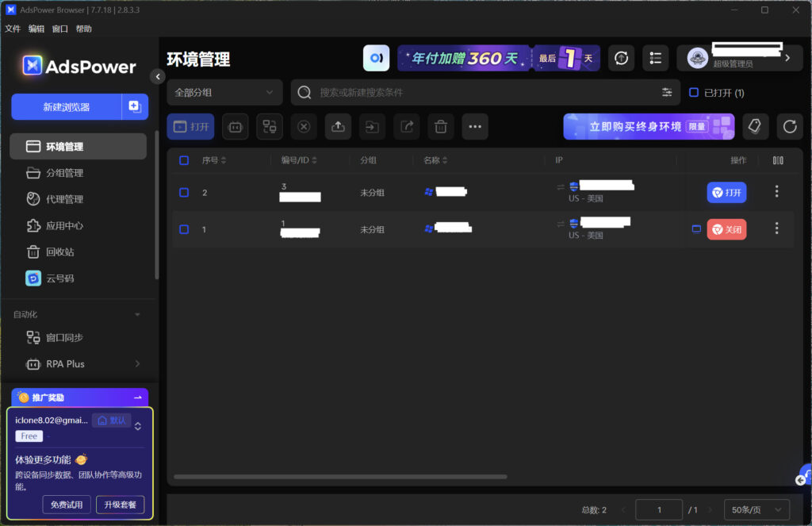Open the task list icon in header
The height and width of the screenshot is (526, 812).
655,58
